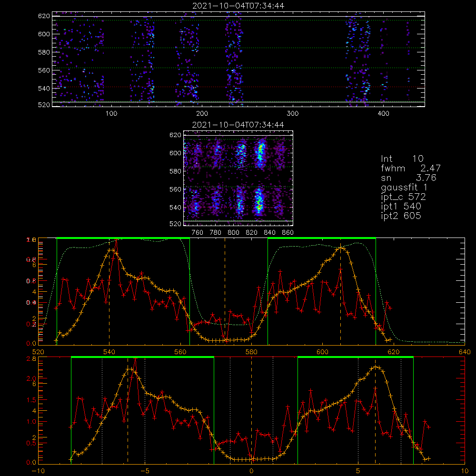The height and width of the screenshot is (476, 476).
Task: Click x-axis label 200 under the wide top image
Action: (202, 114)
